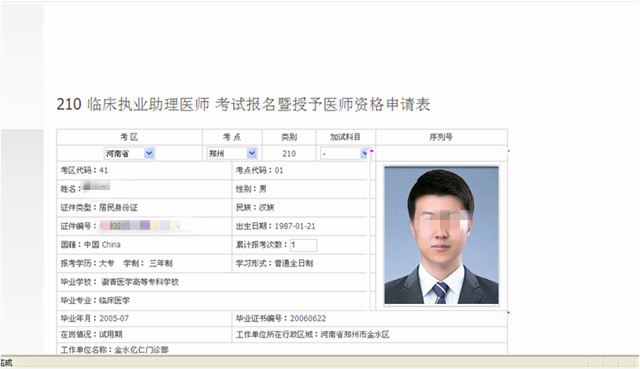Click the form title 考试报名暨授予医师资格申请表
Image resolution: width=640 pixels, height=369 pixels.
tap(322, 104)
